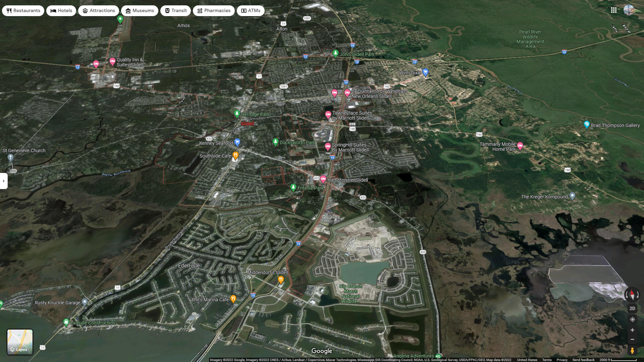The height and width of the screenshot is (362, 644).
Task: Open the Winn-Dixie store pin
Action: pyautogui.click(x=425, y=71)
